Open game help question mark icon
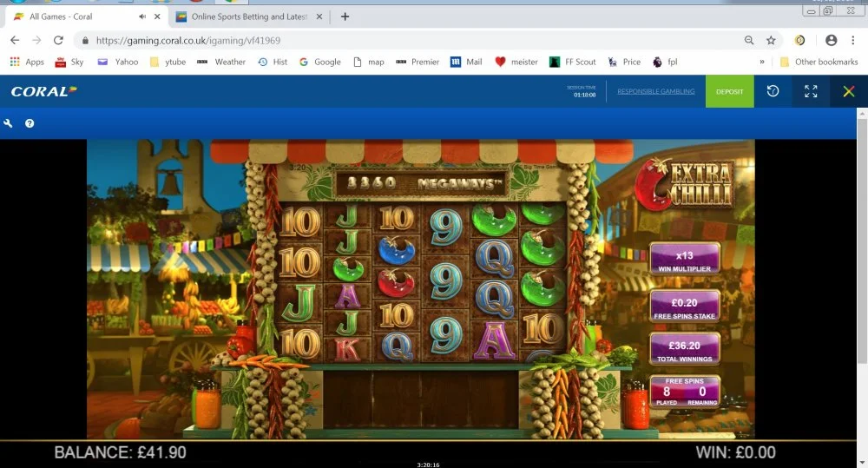The image size is (868, 468). click(30, 123)
